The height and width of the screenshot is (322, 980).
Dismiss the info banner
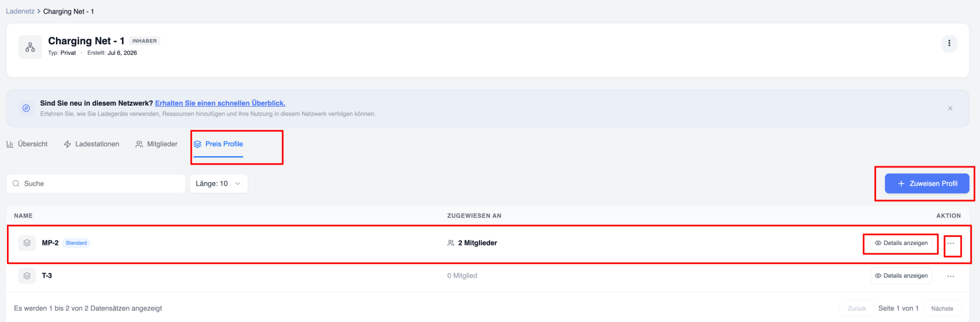point(950,108)
